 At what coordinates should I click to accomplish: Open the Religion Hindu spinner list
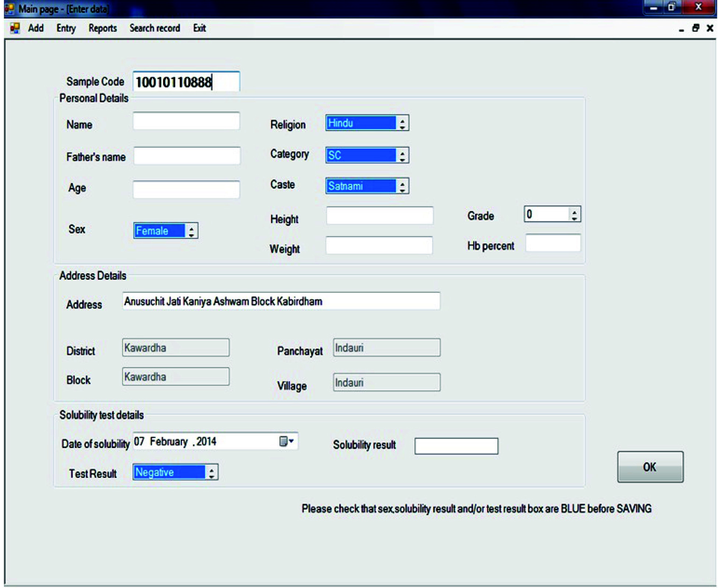(x=402, y=123)
